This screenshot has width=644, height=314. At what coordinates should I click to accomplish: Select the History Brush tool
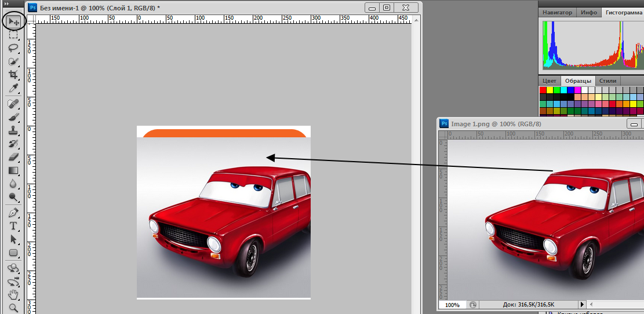[14, 144]
